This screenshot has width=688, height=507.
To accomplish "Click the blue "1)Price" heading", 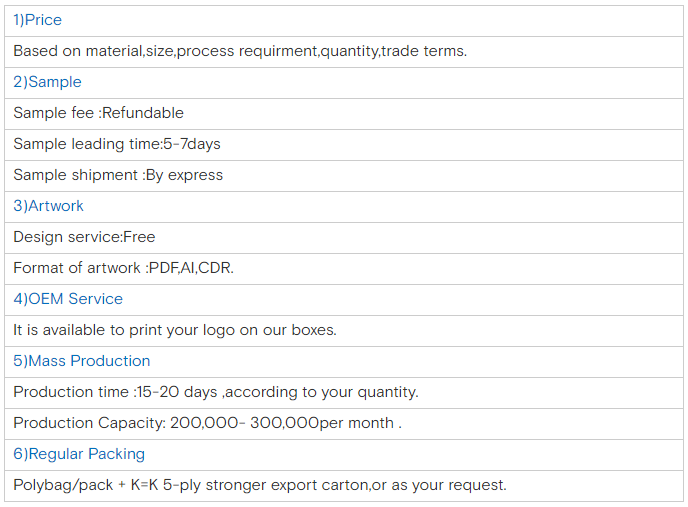I will 37,20.
